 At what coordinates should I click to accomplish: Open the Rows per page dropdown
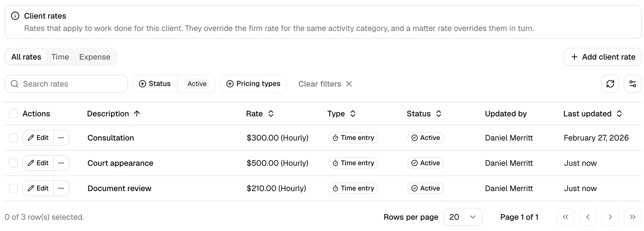(462, 217)
